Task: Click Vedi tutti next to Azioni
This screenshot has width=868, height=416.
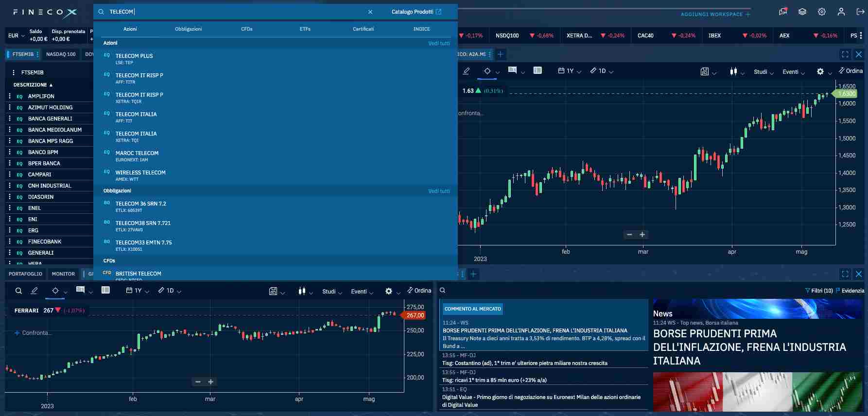Action: [x=439, y=43]
